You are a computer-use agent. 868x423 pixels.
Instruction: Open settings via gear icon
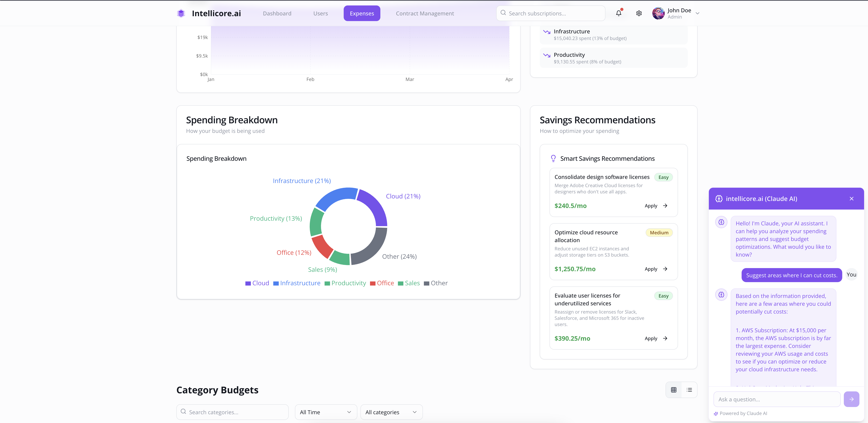[639, 13]
